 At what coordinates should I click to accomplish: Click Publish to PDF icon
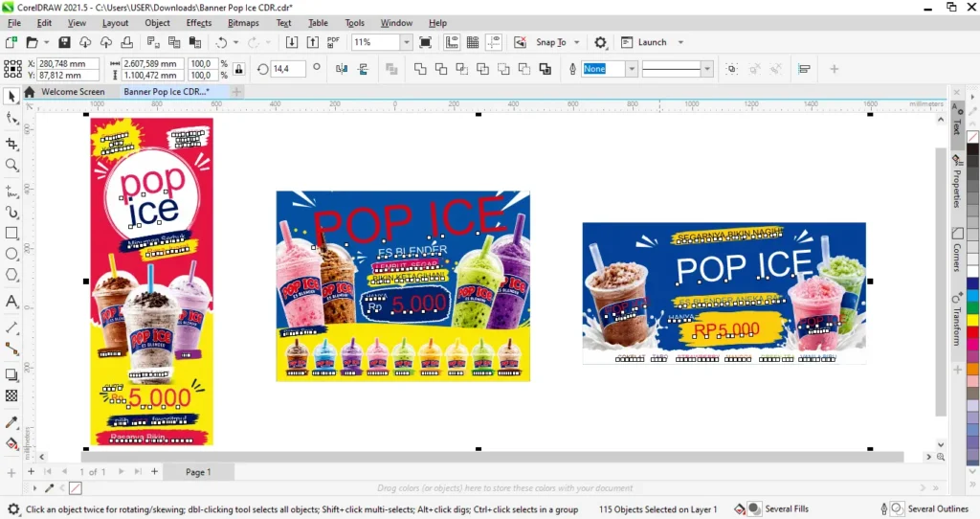[333, 42]
